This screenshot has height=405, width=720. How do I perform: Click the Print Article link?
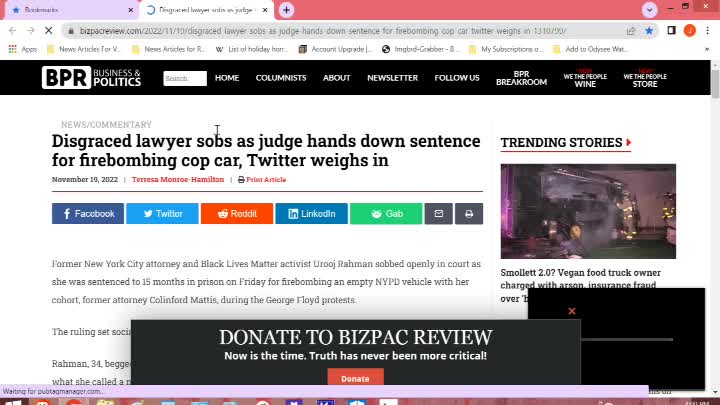coord(262,180)
